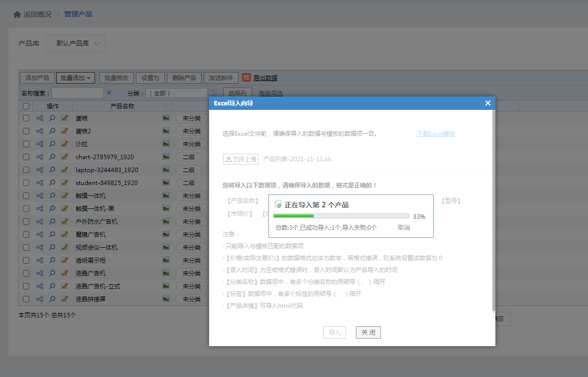Click the edit icon in the 魔镜广告机 row
This screenshot has width=588, height=377.
coord(65,234)
